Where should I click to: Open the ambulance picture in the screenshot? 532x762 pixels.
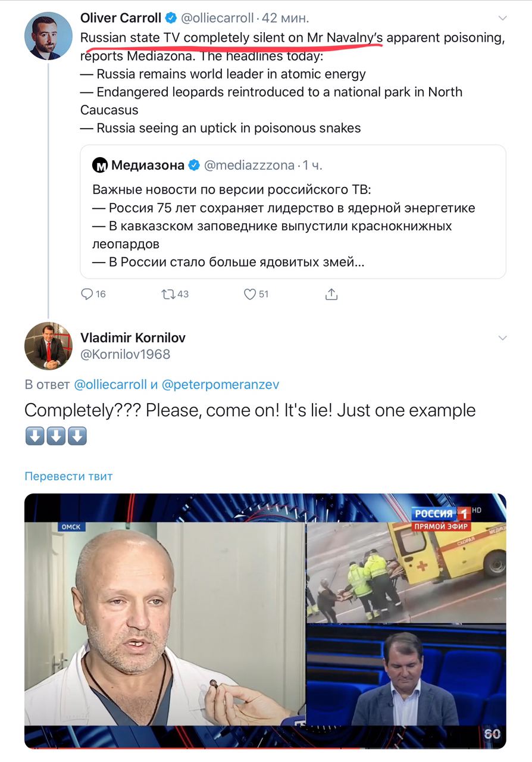[x=406, y=570]
